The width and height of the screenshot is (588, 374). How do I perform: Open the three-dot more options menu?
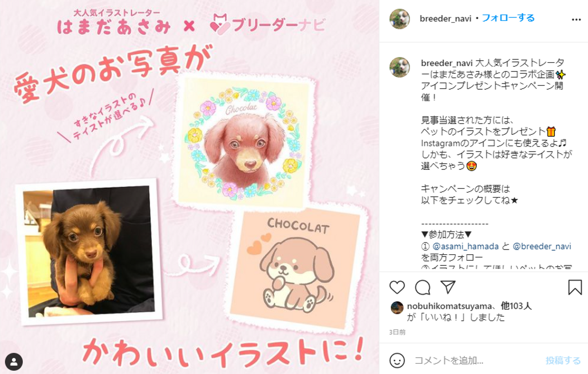click(576, 19)
